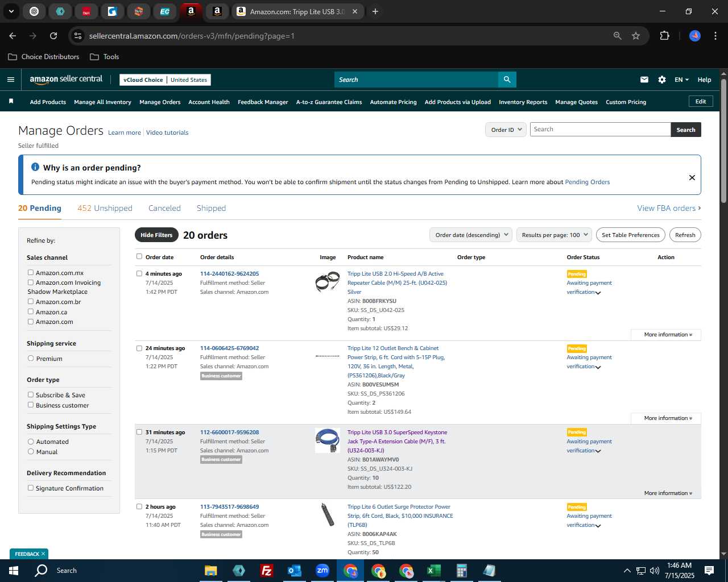Screen dimensions: 728x582
Task: Click the browser back arrow
Action: (13, 36)
